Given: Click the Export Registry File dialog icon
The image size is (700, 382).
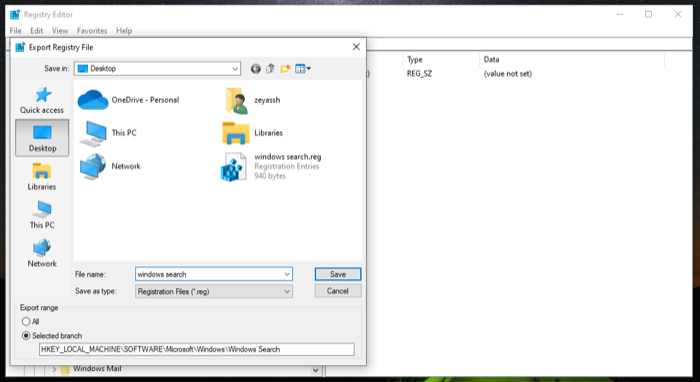Looking at the screenshot, I should pyautogui.click(x=20, y=47).
